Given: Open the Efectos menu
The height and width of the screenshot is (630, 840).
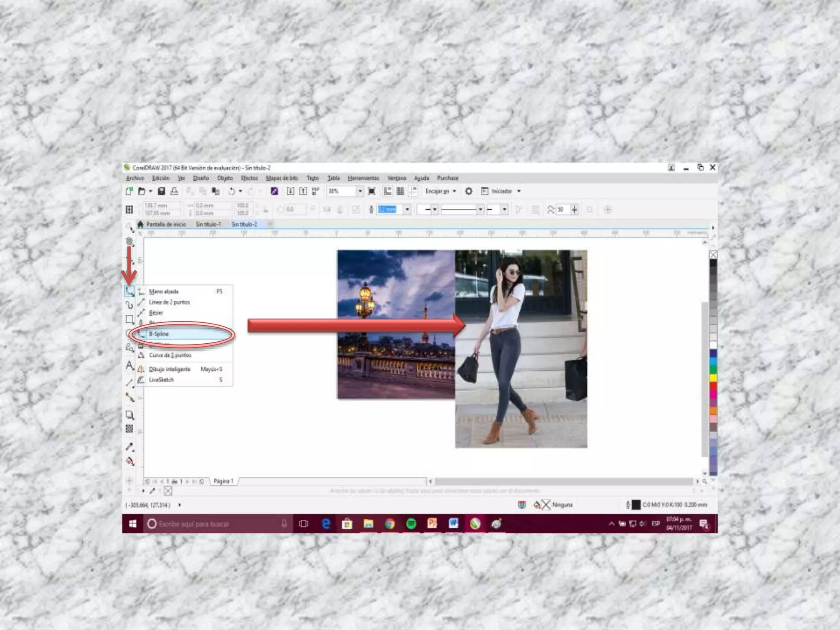Looking at the screenshot, I should 249,178.
